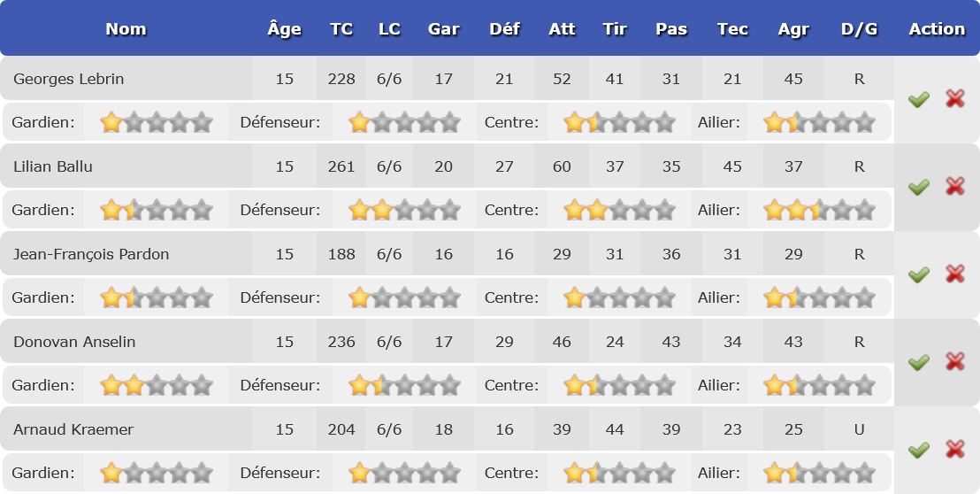Click the Gar column header

[x=443, y=29]
